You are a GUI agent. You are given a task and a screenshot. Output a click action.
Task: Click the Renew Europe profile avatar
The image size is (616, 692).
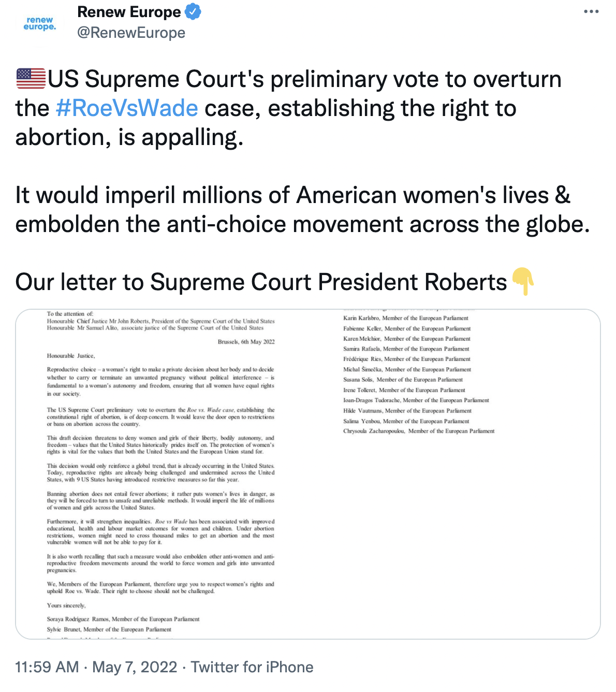pyautogui.click(x=40, y=24)
